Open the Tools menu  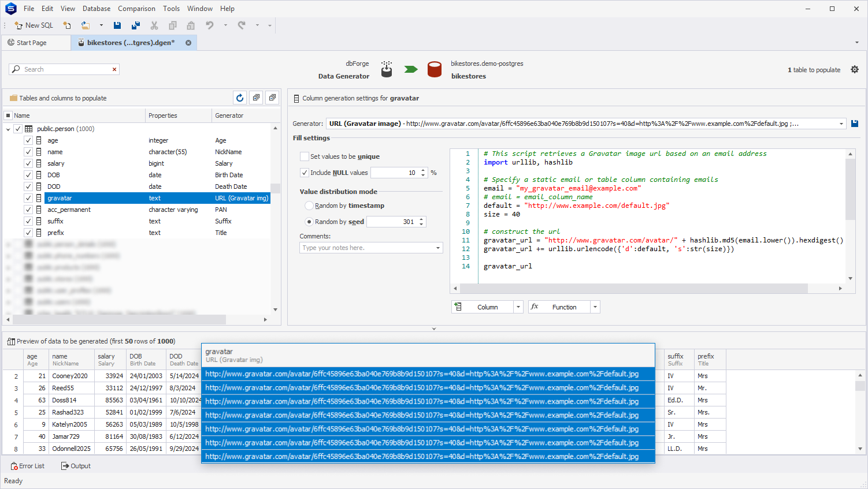[x=171, y=9]
